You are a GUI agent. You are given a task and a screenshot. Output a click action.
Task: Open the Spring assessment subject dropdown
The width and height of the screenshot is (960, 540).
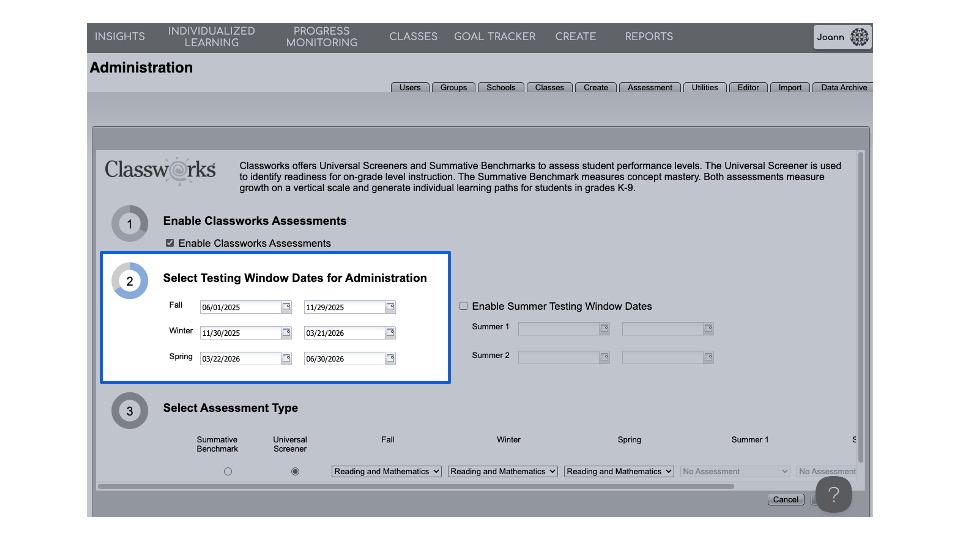pyautogui.click(x=618, y=471)
